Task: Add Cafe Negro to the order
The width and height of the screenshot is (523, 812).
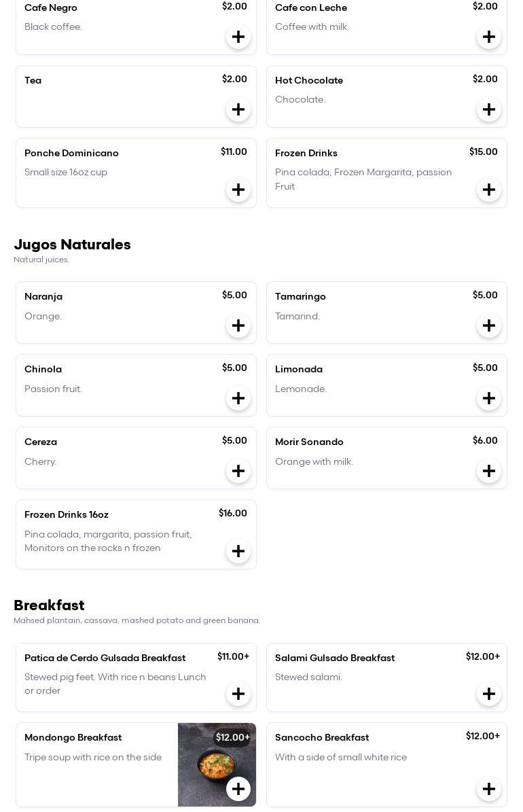Action: point(238,37)
